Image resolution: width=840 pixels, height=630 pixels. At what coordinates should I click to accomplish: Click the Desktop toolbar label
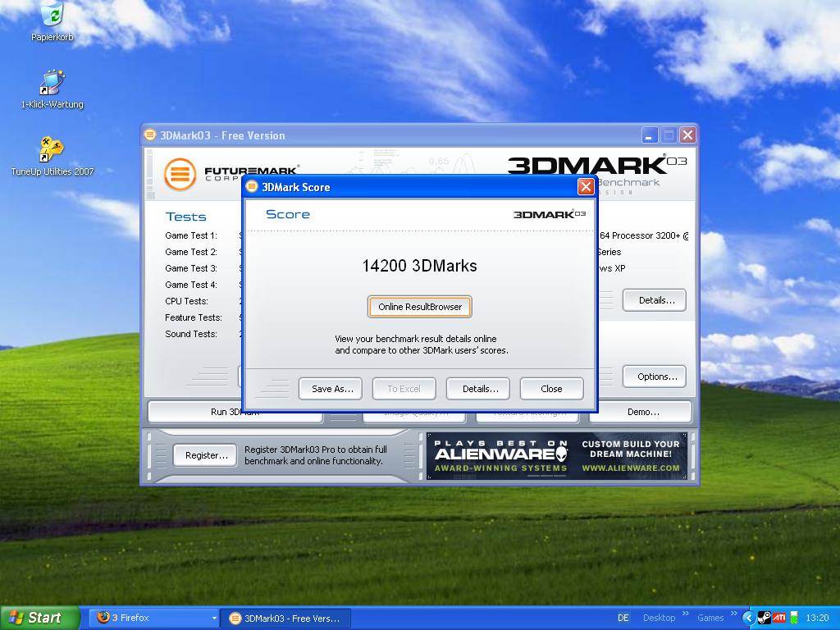coord(659,618)
